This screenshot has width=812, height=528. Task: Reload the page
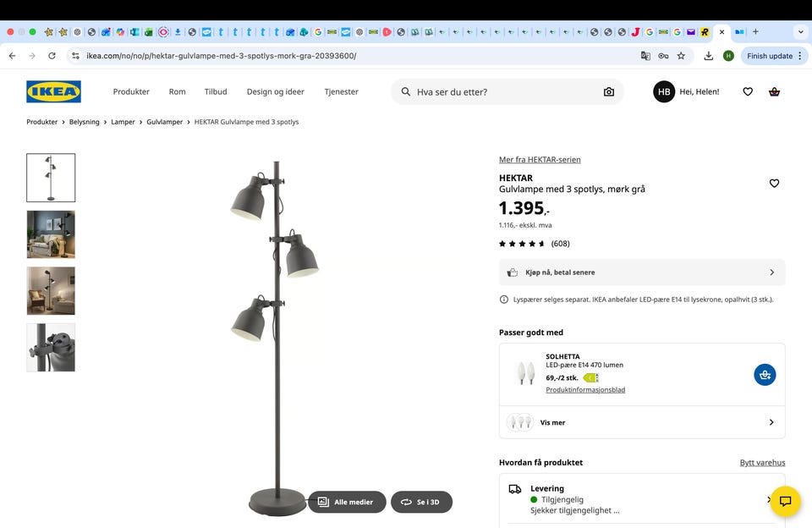click(x=52, y=56)
